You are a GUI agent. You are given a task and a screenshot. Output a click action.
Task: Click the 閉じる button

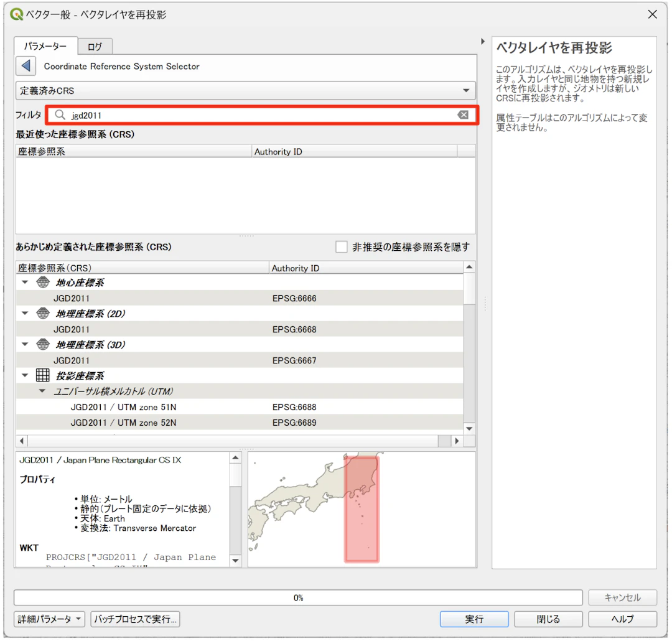click(548, 619)
